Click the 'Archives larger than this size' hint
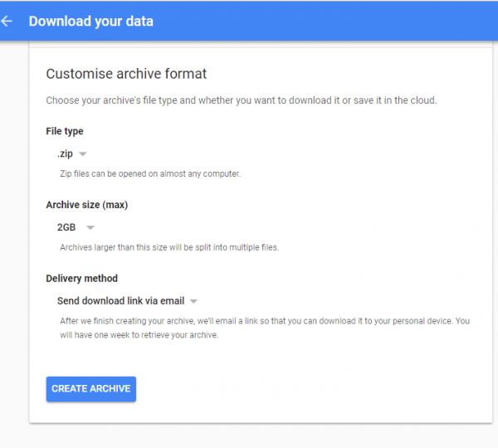Screen dimensions: 498x448 (169, 247)
